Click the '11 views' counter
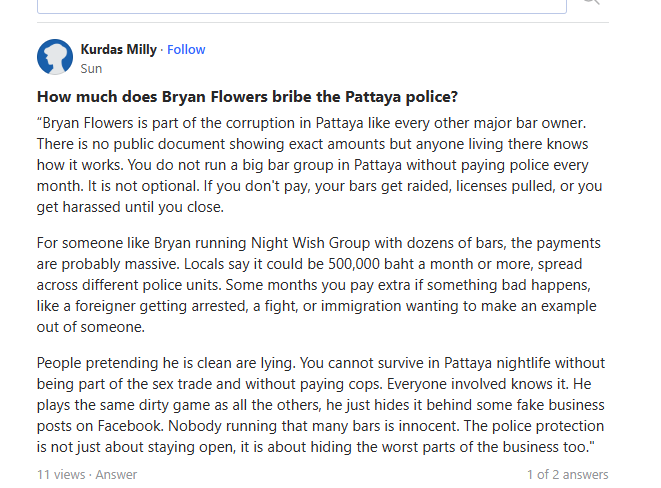 click(x=61, y=475)
